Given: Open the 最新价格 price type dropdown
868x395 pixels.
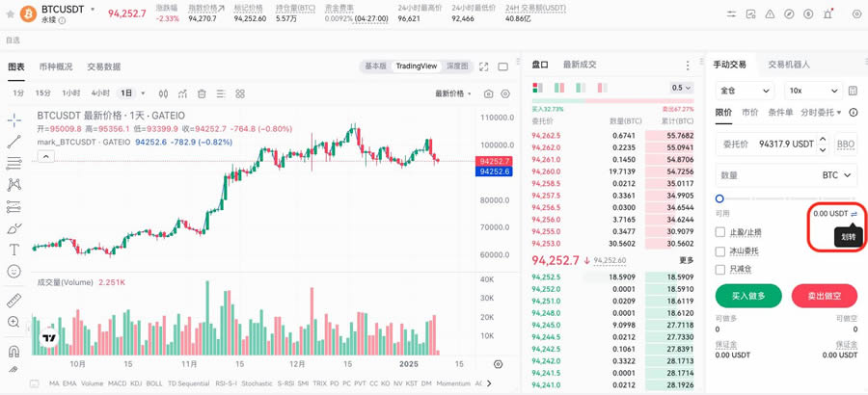Looking at the screenshot, I should click(453, 93).
